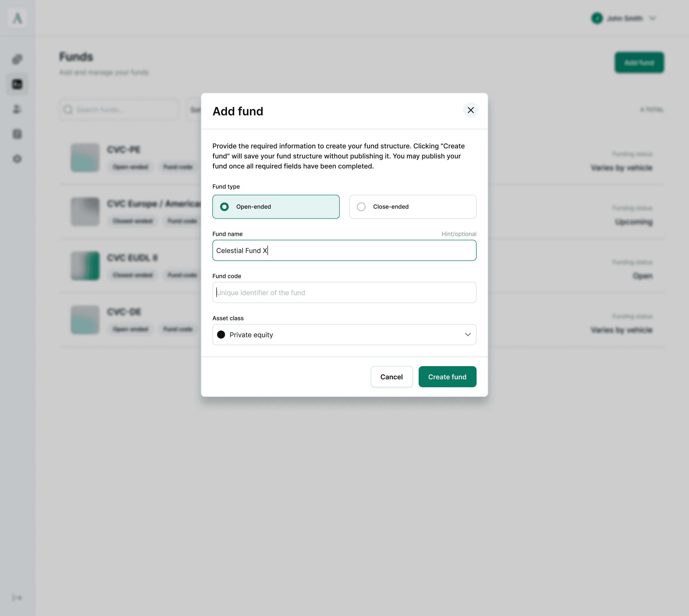
Task: Open the highlighted Funds sidebar icon
Action: tap(17, 84)
